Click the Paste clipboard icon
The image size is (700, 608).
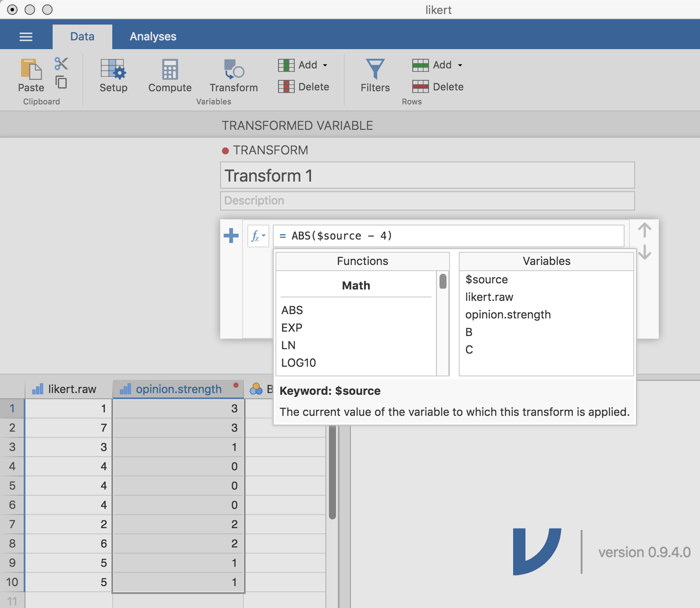[x=31, y=70]
